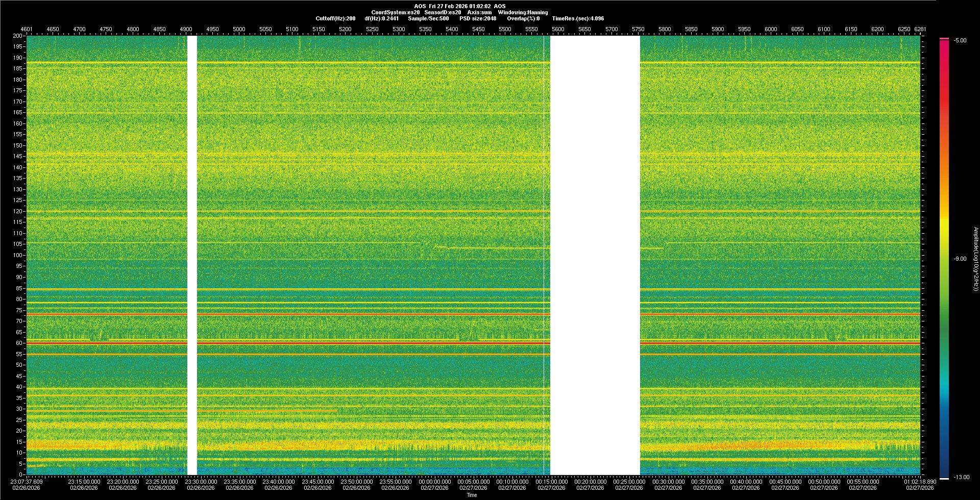Viewport: 980px width, 500px height.
Task: Click the Cutoff(Hz):200 parameter label
Action: click(335, 18)
